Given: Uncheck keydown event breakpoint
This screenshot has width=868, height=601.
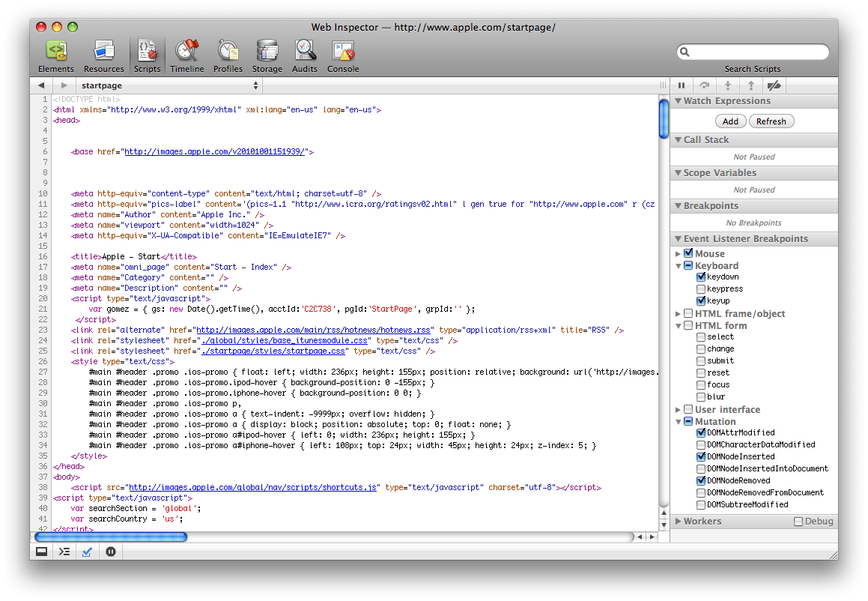Looking at the screenshot, I should point(701,277).
